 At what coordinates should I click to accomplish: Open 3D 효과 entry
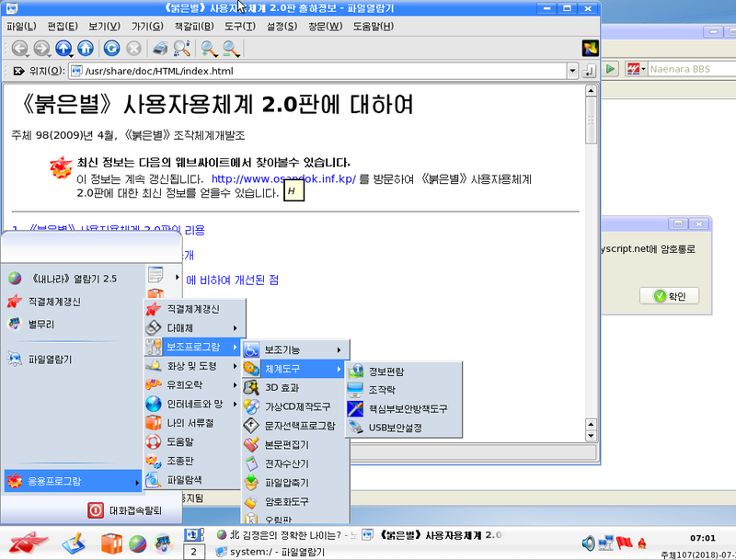click(x=295, y=387)
